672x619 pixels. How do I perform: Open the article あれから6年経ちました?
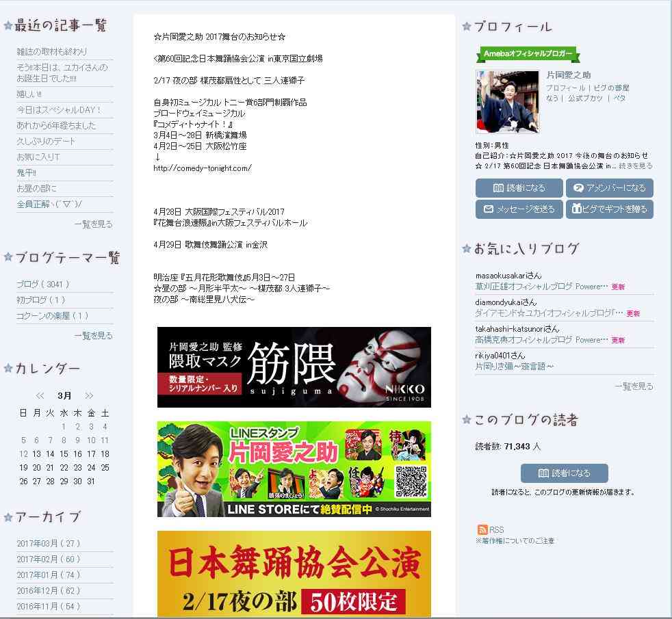(x=56, y=126)
